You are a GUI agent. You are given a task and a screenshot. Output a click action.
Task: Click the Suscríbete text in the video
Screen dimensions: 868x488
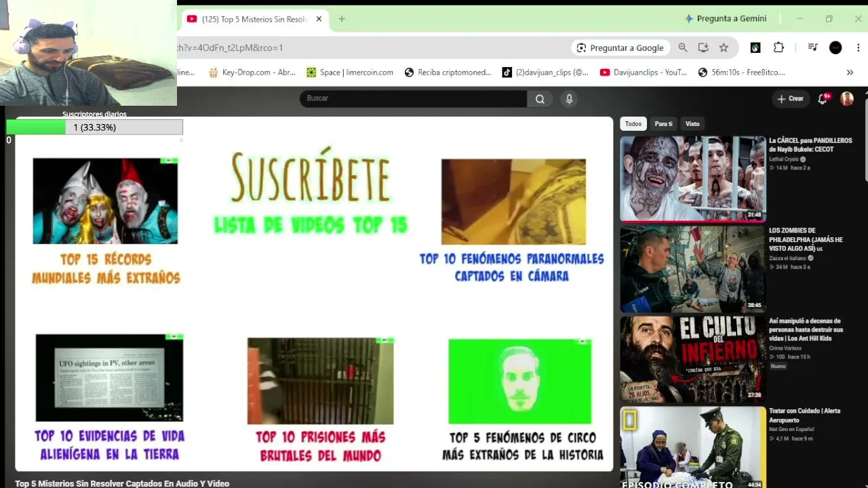click(x=311, y=177)
